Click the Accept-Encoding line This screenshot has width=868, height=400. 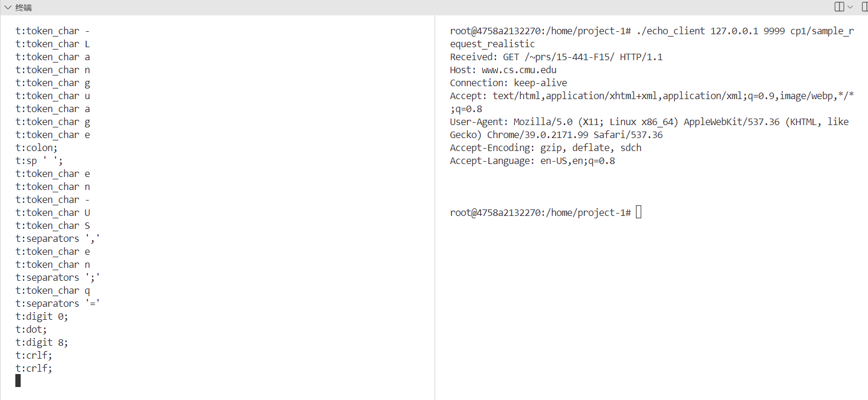545,147
